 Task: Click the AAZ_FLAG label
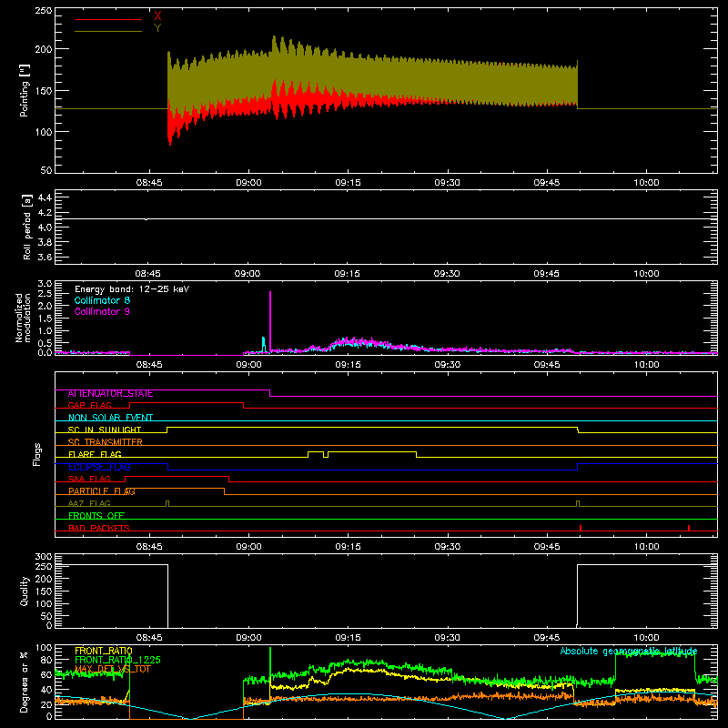click(89, 504)
